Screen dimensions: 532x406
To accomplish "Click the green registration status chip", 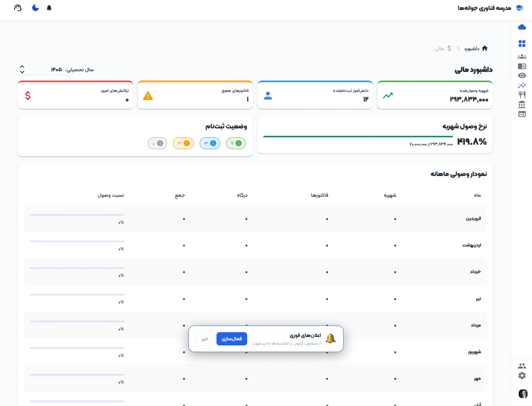I will 236,143.
